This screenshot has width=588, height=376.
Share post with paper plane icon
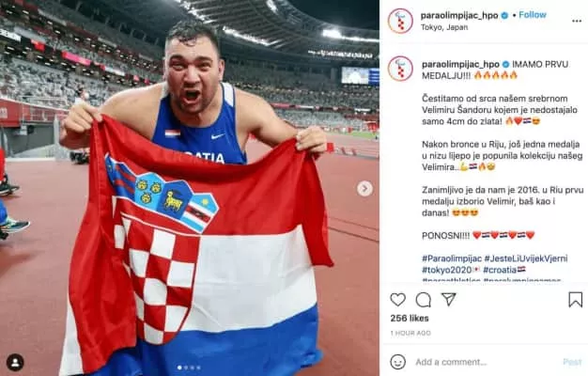click(448, 299)
